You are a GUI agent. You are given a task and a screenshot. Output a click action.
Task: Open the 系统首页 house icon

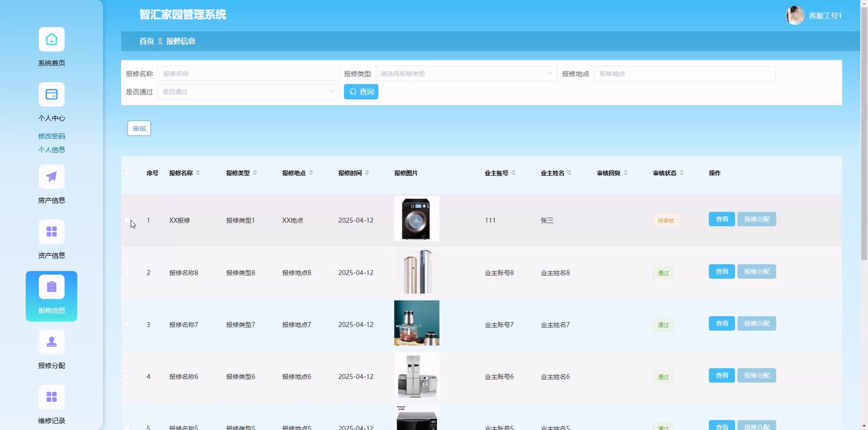tap(51, 39)
